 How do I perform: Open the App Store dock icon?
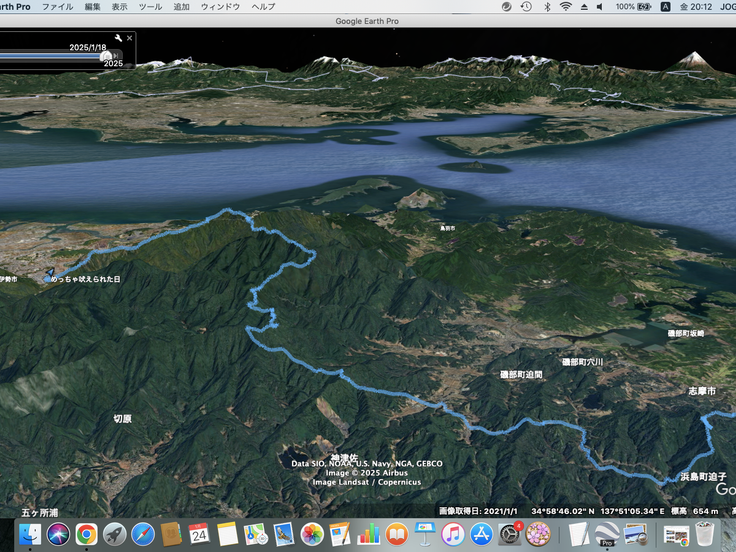point(481,534)
